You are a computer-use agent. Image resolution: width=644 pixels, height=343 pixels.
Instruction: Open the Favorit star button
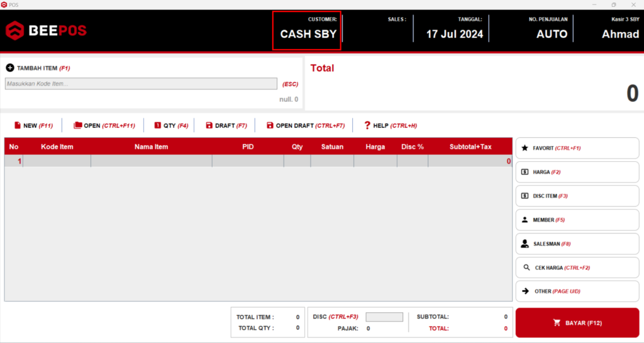coord(577,148)
